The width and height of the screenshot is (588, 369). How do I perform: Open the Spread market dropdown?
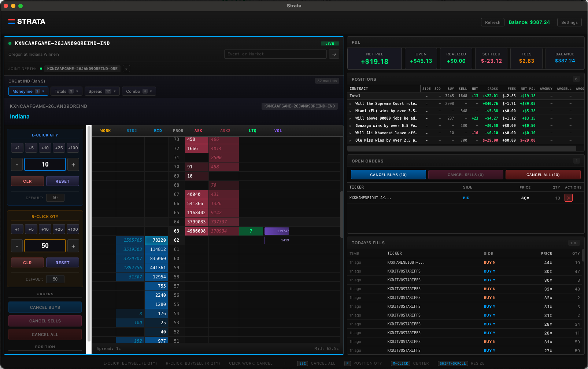pyautogui.click(x=102, y=91)
